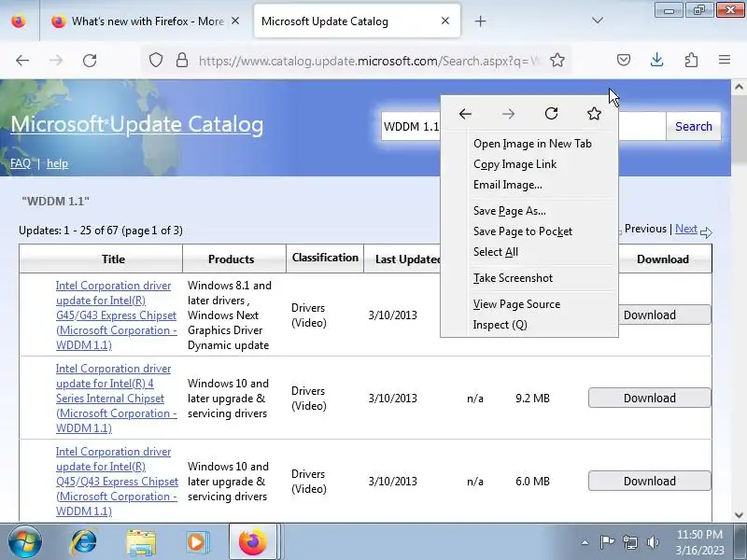Screen dimensions: 747x560
Task: Bookmark page via context menu star
Action: pyautogui.click(x=594, y=113)
